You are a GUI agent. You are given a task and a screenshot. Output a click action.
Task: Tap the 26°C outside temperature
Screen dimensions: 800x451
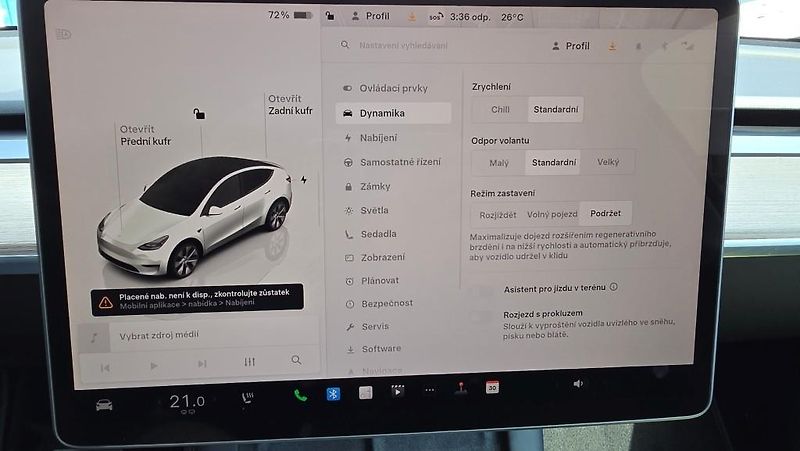click(x=512, y=17)
